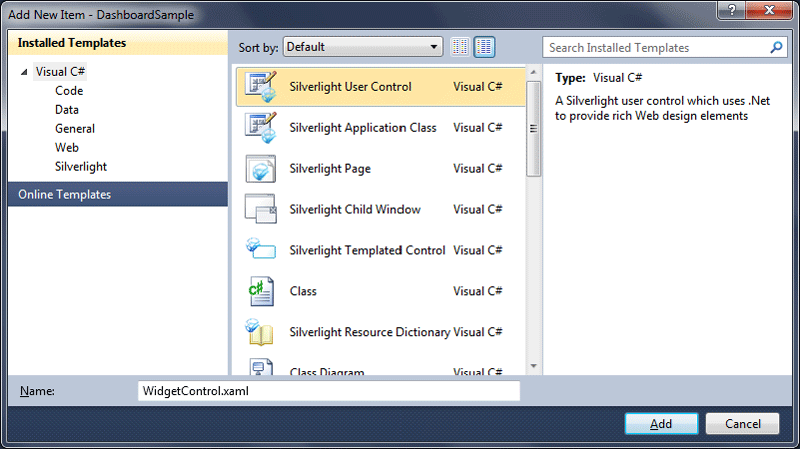
Task: Select the Online Templates section
Action: [x=64, y=195]
